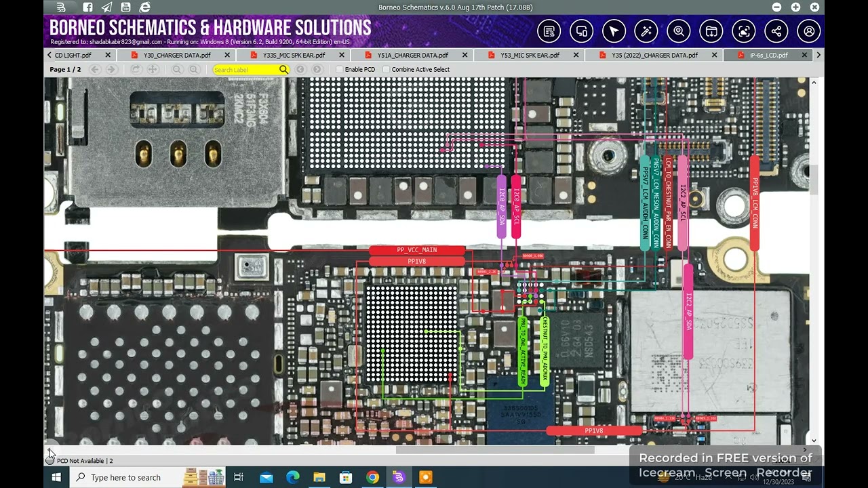Zoom in with magnifier plus
Screen dimensions: 868x488
pyautogui.click(x=193, y=69)
